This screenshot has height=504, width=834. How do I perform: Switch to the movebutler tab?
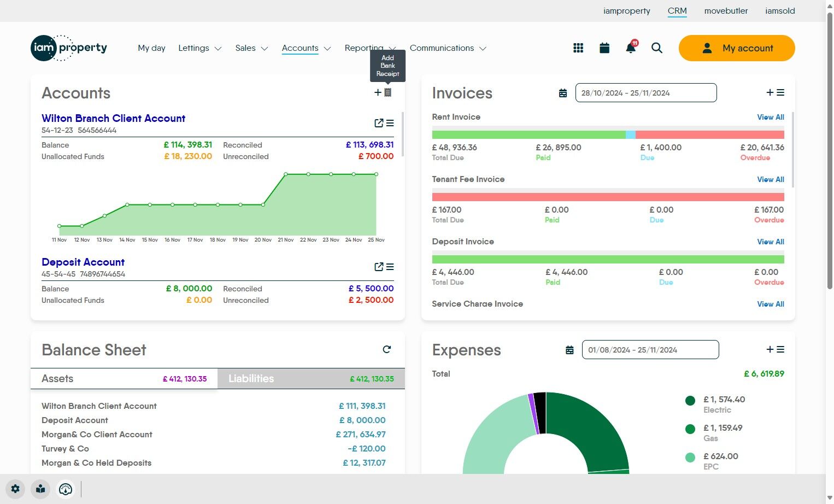pos(726,11)
